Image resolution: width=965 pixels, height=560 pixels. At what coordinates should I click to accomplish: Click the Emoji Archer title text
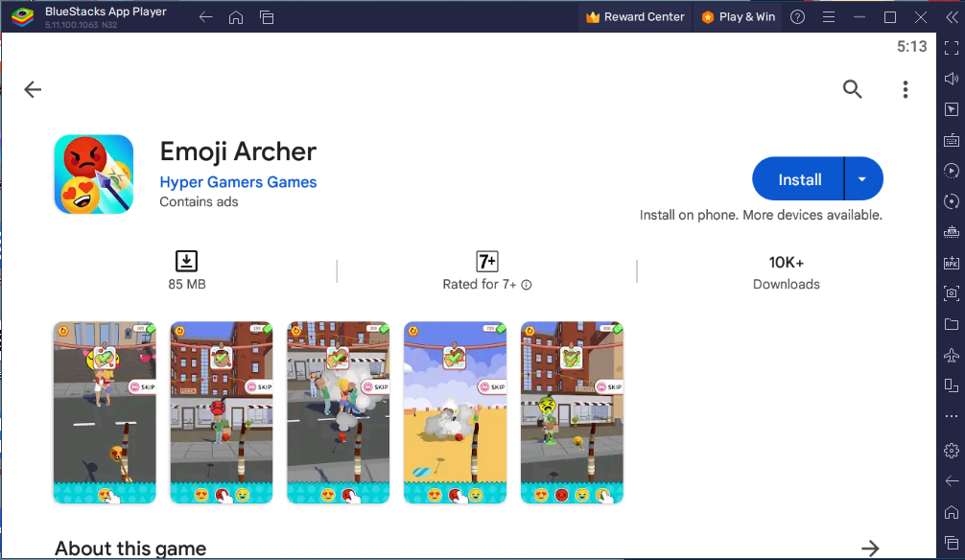click(238, 152)
